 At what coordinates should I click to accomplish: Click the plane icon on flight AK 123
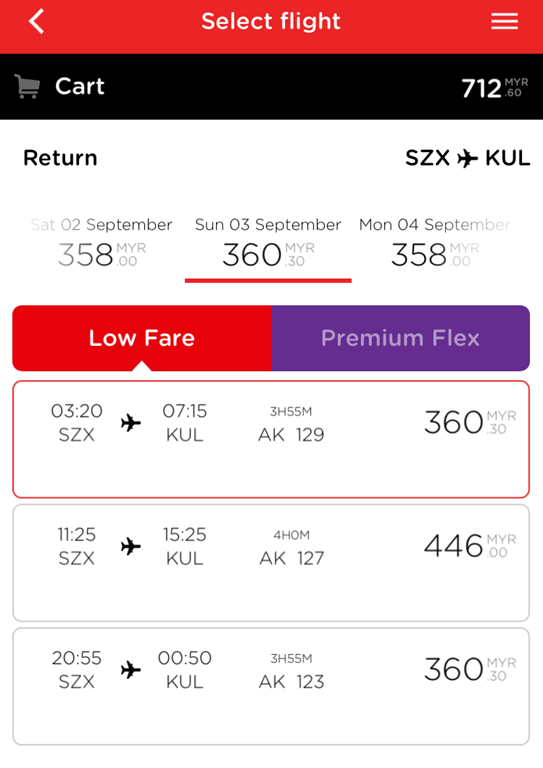click(131, 670)
